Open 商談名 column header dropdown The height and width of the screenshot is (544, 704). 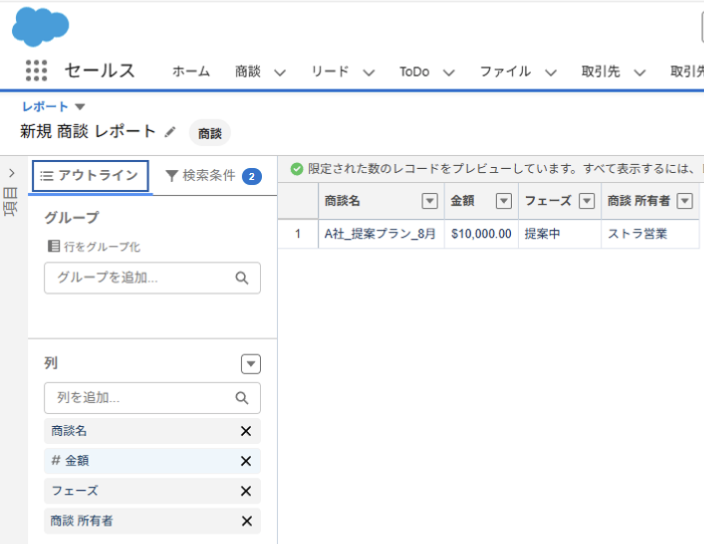click(430, 201)
